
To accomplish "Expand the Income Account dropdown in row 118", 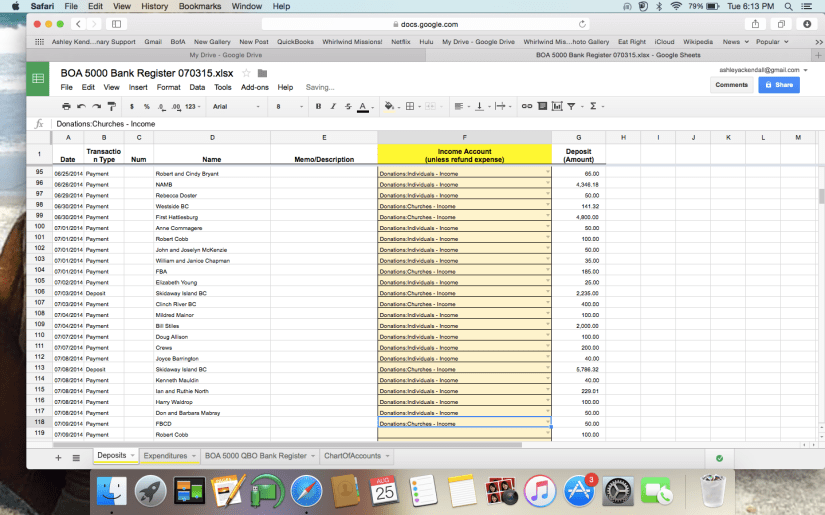I will tap(547, 423).
